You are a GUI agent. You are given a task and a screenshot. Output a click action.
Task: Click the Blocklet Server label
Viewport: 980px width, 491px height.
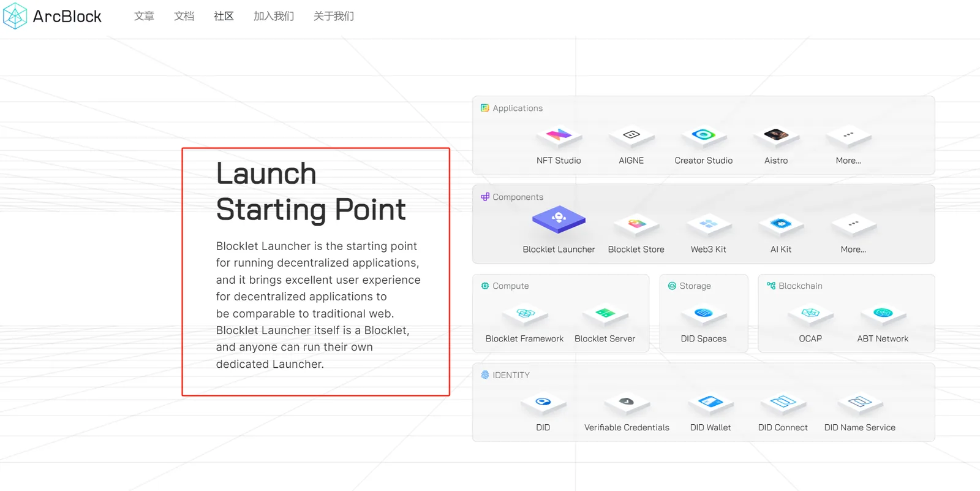coord(605,338)
